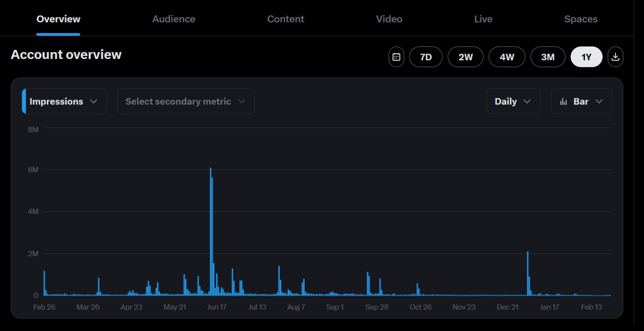Open the calendar date range picker
This screenshot has height=331, width=644.
point(396,57)
